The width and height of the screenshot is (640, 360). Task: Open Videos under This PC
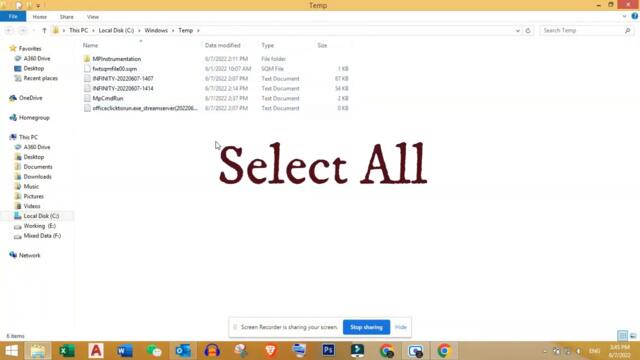point(32,206)
